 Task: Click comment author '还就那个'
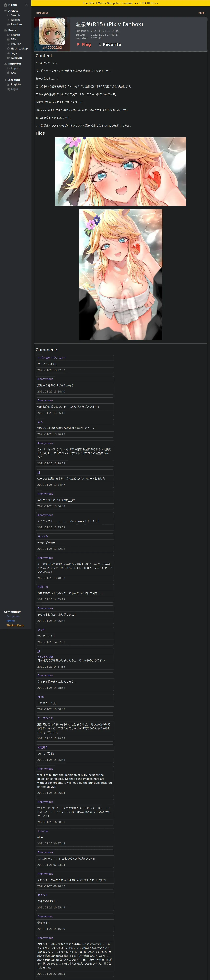coord(43,747)
